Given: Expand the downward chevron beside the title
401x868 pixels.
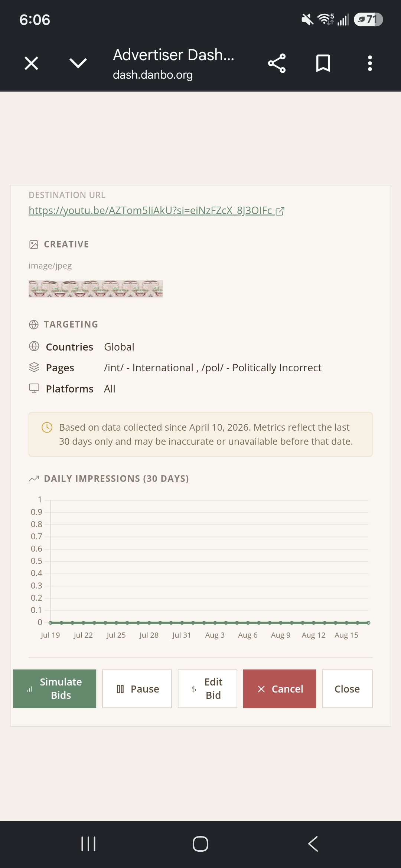Looking at the screenshot, I should 78,63.
